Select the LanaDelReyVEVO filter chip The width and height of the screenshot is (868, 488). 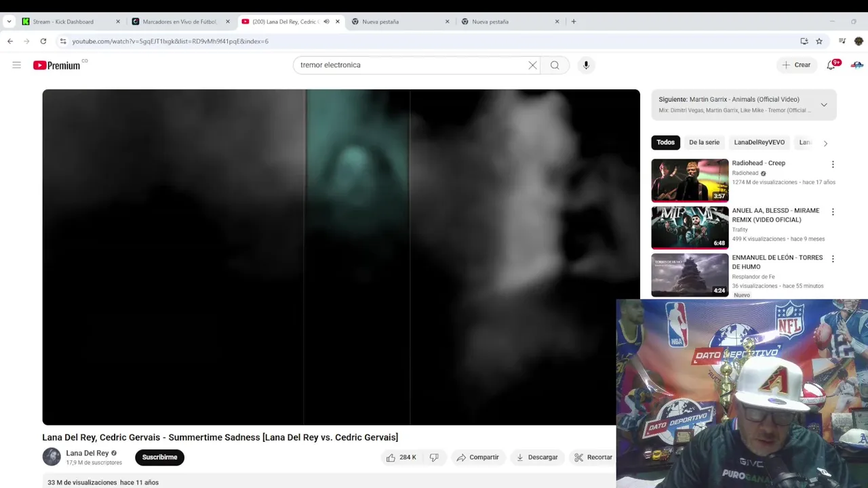pyautogui.click(x=759, y=142)
